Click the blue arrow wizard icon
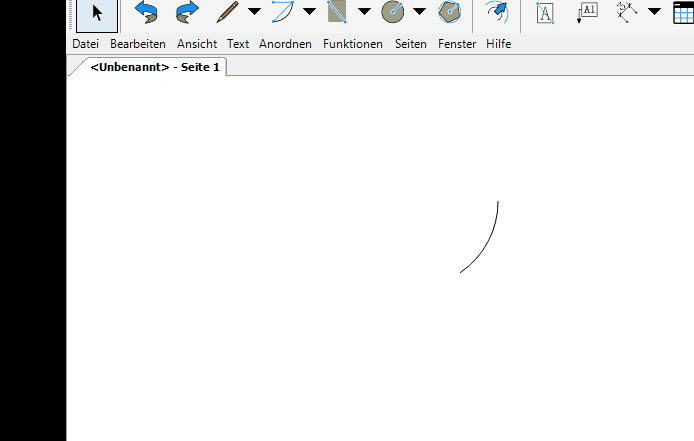This screenshot has width=694, height=441. click(x=497, y=12)
